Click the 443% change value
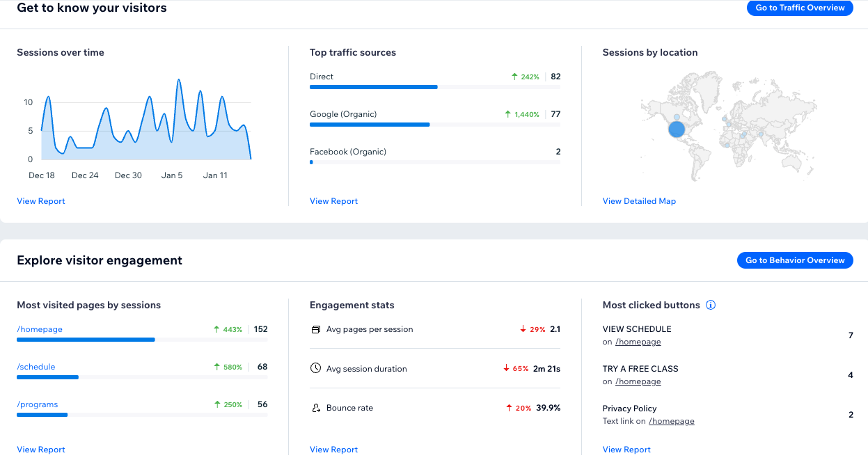This screenshot has height=467, width=868. 232,329
